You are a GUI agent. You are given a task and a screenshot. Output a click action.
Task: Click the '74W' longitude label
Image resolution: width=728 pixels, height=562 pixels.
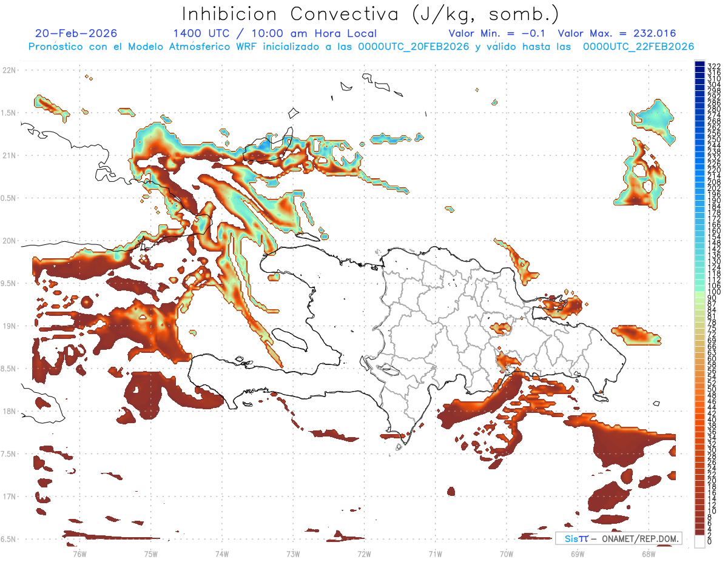pyautogui.click(x=221, y=554)
